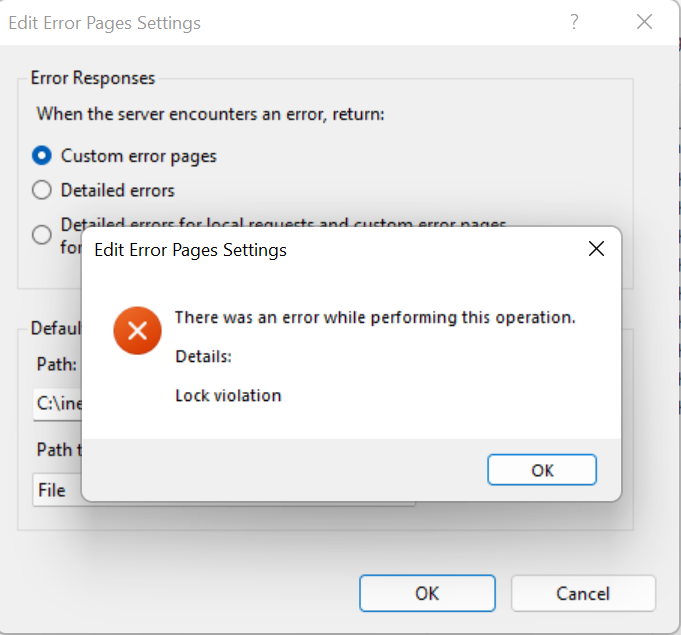Click OK beside the Cancel button
Screen dimensions: 681x635
pos(427,593)
